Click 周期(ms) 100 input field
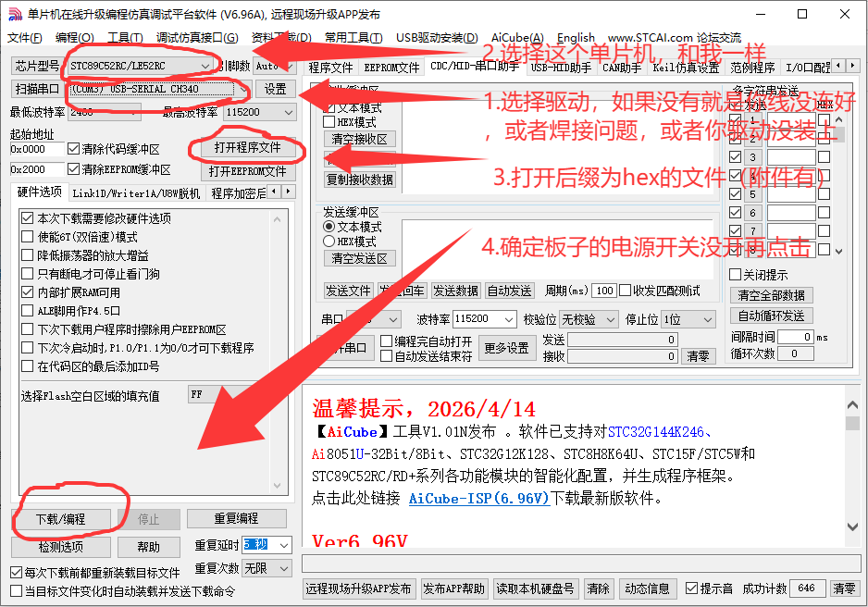The width and height of the screenshot is (868, 607). click(x=604, y=291)
